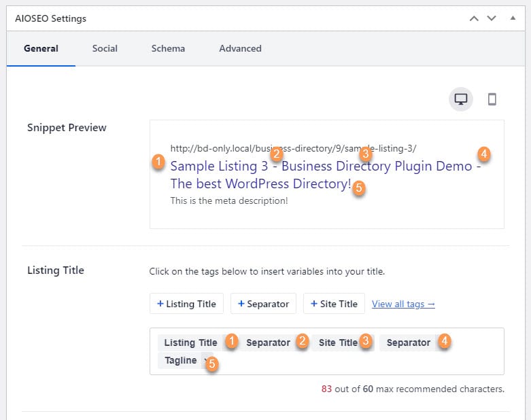This screenshot has height=420, width=531.
Task: Click the snippet preview URL text
Action: tap(293, 148)
